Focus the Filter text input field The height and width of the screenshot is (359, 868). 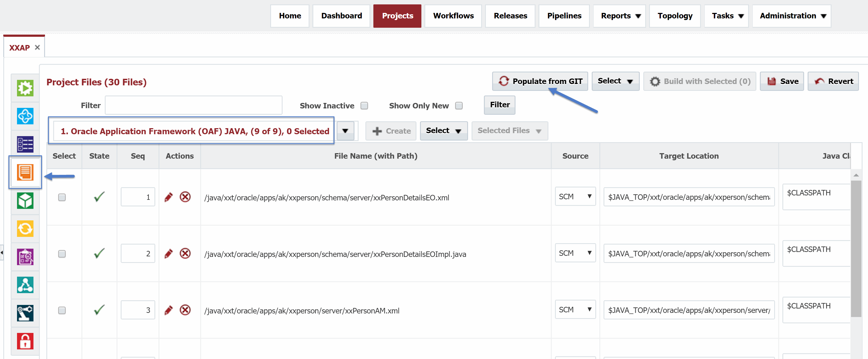tap(194, 105)
